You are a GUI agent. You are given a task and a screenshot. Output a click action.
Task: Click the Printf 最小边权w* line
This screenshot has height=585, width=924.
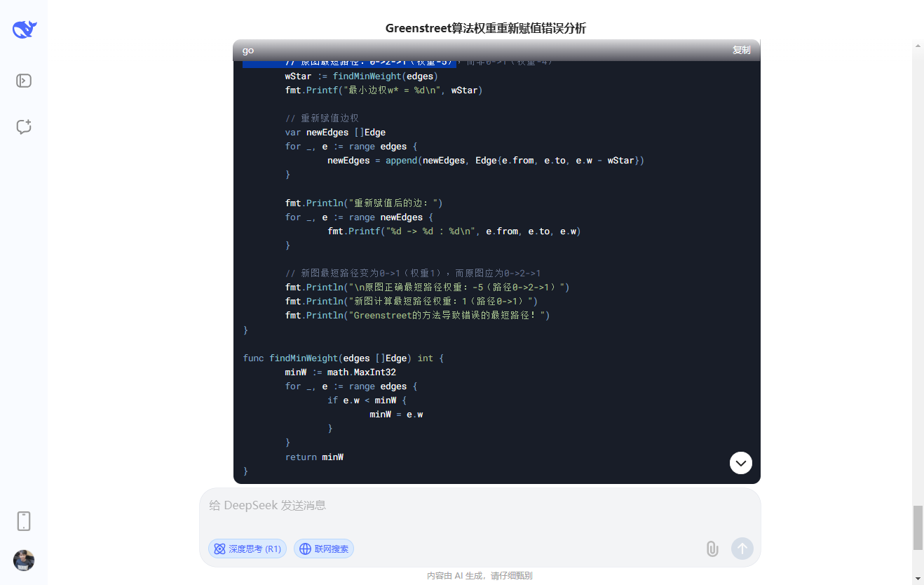pos(383,90)
